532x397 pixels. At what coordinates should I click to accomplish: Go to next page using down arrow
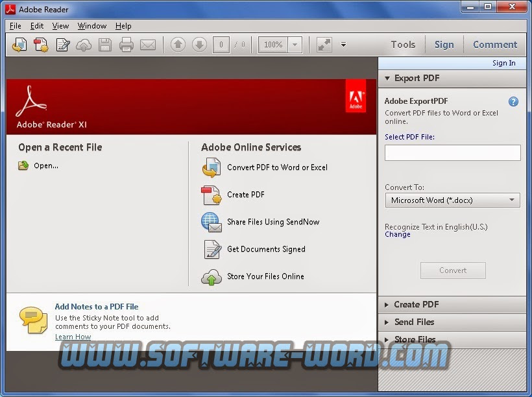(200, 45)
